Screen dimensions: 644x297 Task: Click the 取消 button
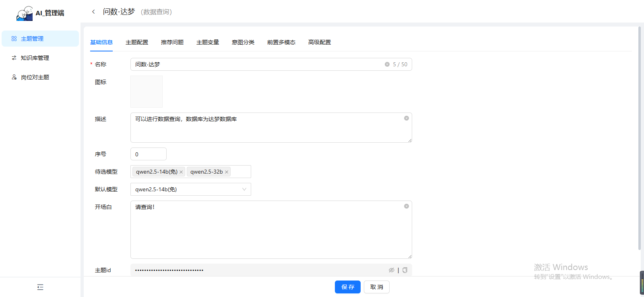tap(376, 287)
